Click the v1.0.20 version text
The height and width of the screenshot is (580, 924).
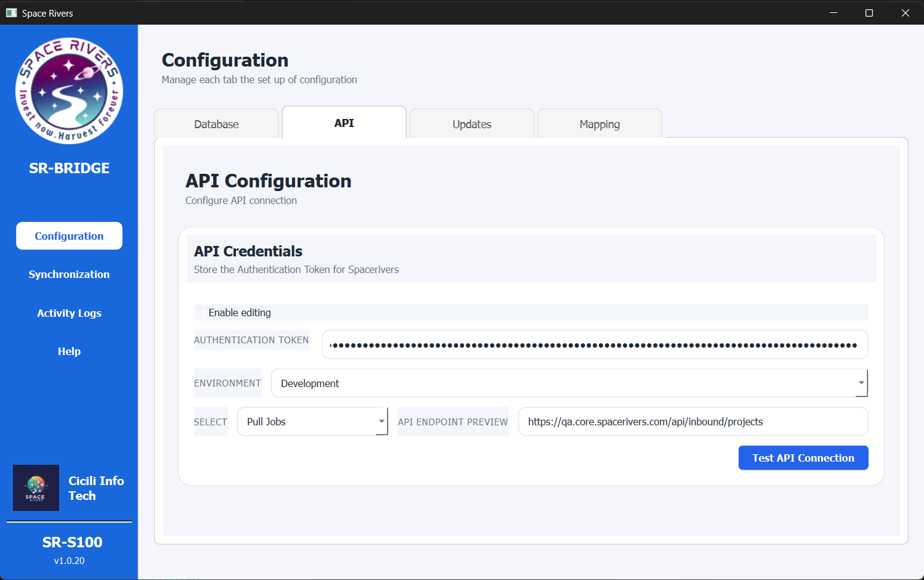coord(69,561)
